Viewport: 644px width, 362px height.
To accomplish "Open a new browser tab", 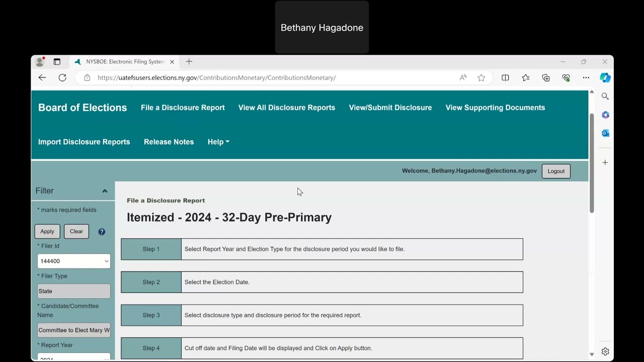I will tap(189, 61).
